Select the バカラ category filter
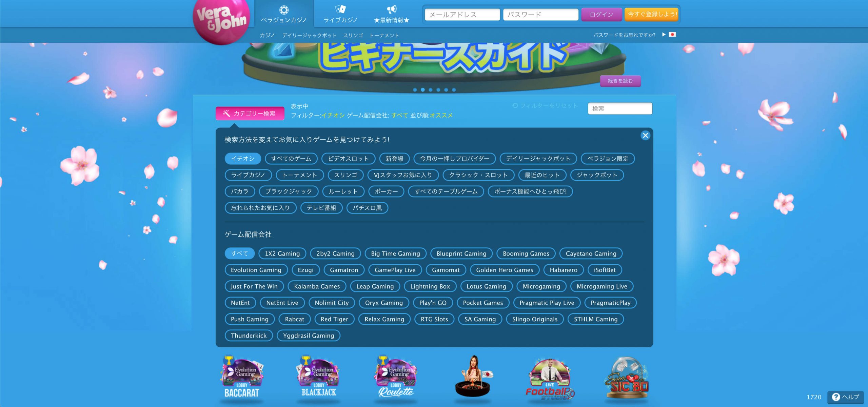The height and width of the screenshot is (407, 868). point(240,191)
